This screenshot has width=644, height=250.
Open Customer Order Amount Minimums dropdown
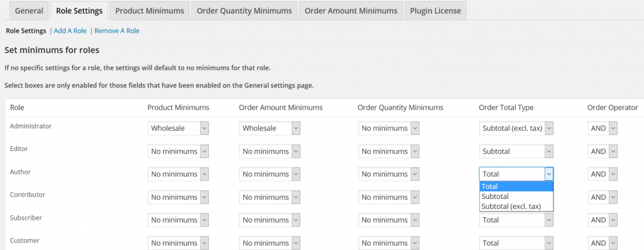[270, 243]
